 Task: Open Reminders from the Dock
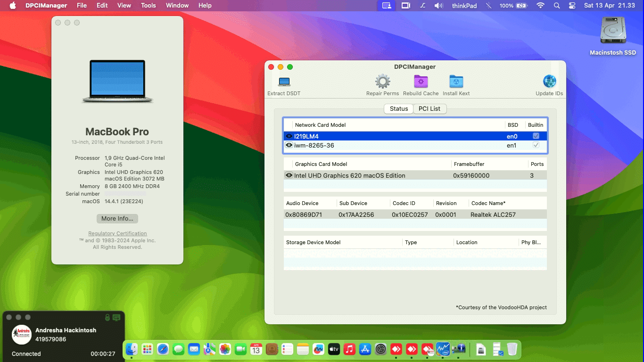click(287, 349)
